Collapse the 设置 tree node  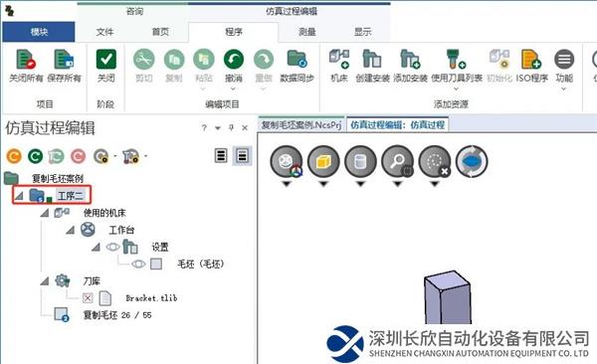[x=96, y=247]
